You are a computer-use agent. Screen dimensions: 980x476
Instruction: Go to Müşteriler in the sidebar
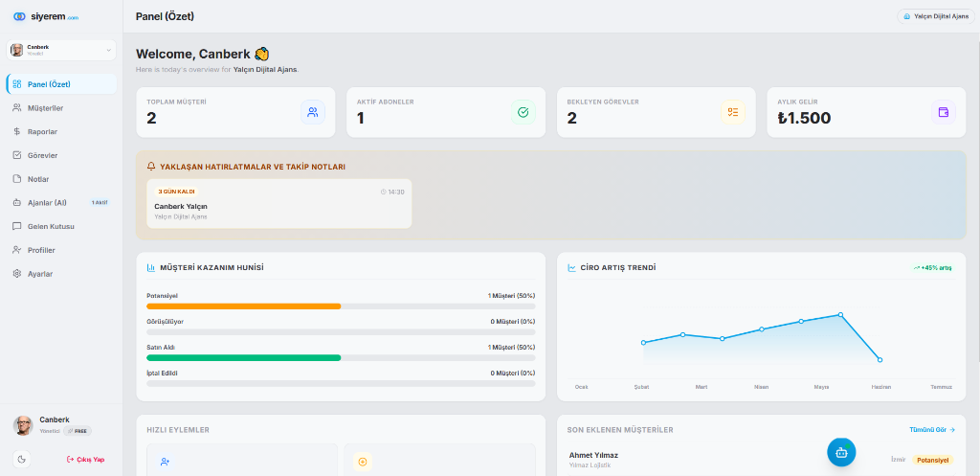point(61,107)
